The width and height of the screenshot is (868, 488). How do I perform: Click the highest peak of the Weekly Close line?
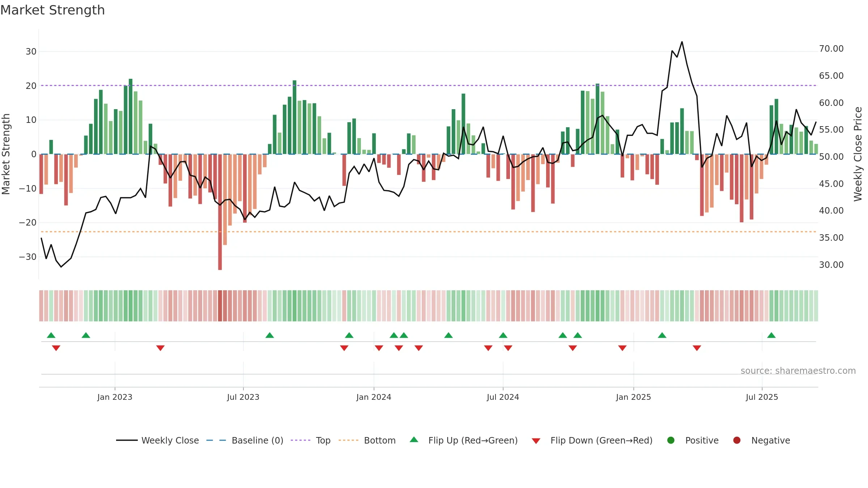(x=682, y=42)
